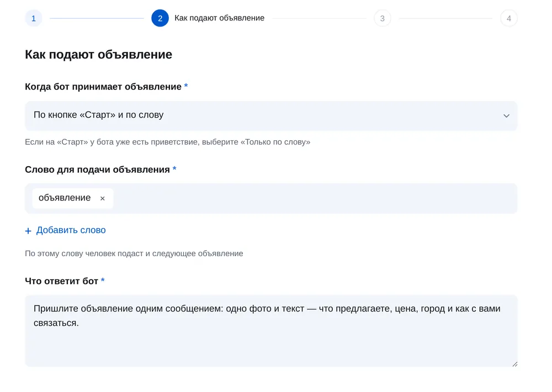
Task: Click inside the word tags input field
Action: pyautogui.click(x=271, y=198)
